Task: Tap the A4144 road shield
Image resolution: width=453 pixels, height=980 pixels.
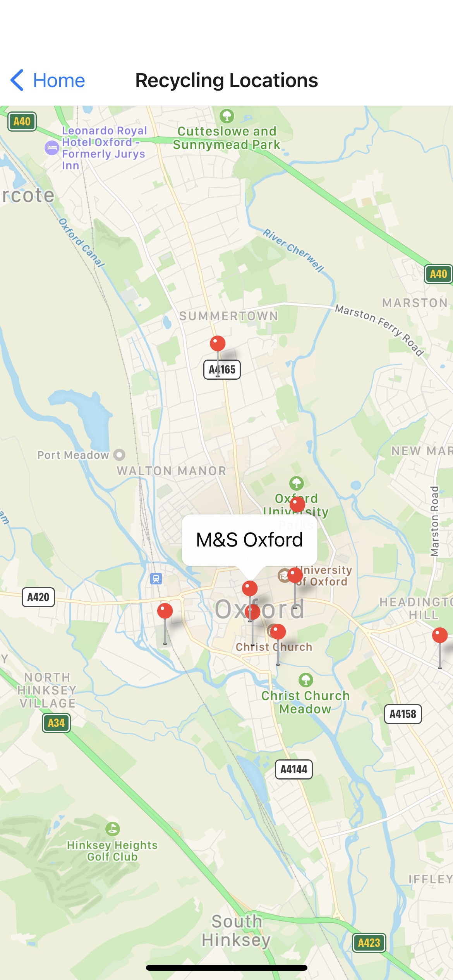Action: click(293, 769)
